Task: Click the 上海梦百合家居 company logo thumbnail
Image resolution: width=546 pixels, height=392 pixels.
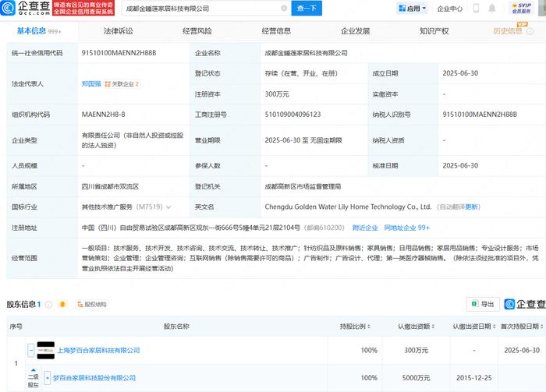Action: click(45, 350)
